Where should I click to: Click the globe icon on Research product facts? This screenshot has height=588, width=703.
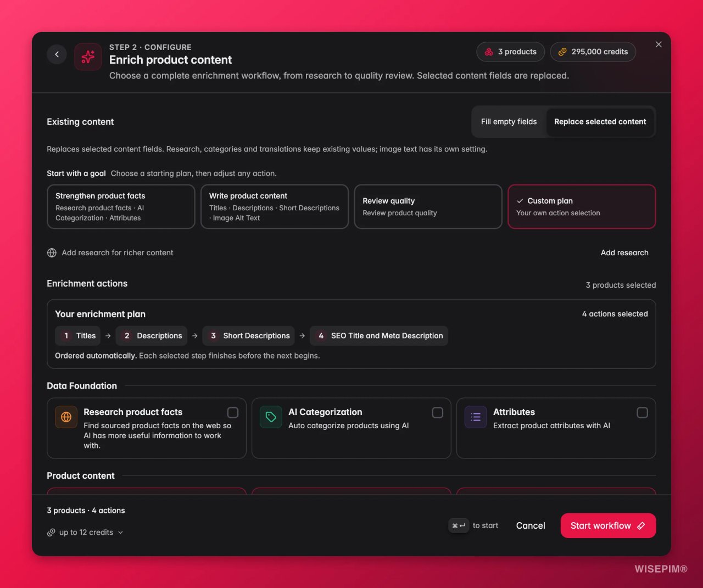tap(66, 417)
